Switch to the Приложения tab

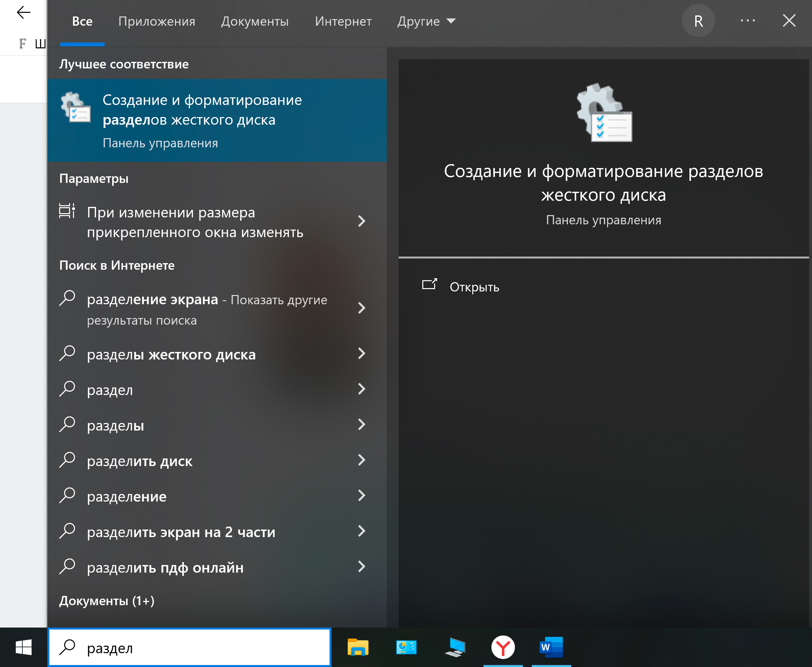pos(157,21)
